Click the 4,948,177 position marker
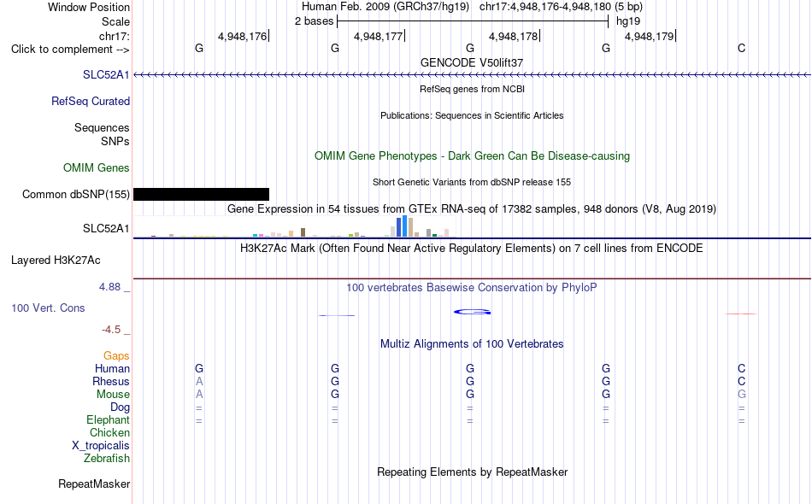The height and width of the screenshot is (504, 812). tap(378, 36)
